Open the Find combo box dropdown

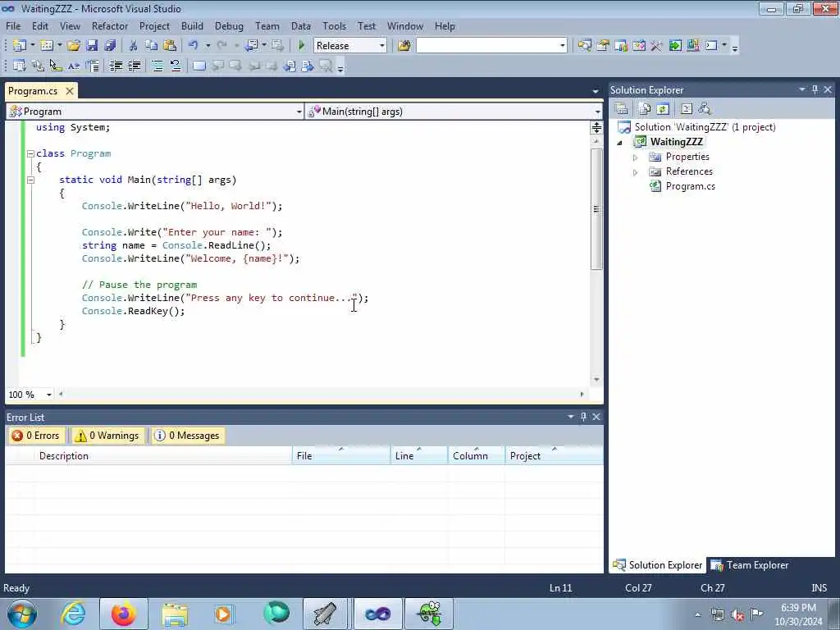pos(562,46)
